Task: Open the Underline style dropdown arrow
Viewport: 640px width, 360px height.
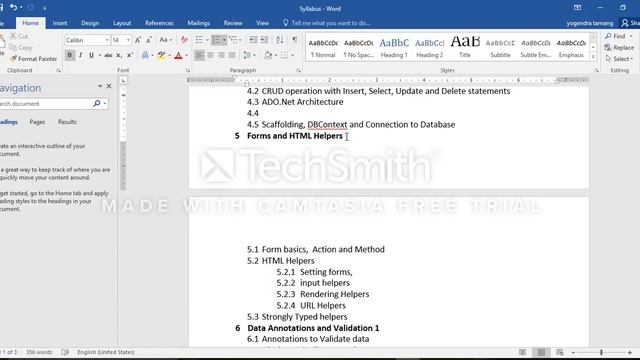Action: point(100,55)
